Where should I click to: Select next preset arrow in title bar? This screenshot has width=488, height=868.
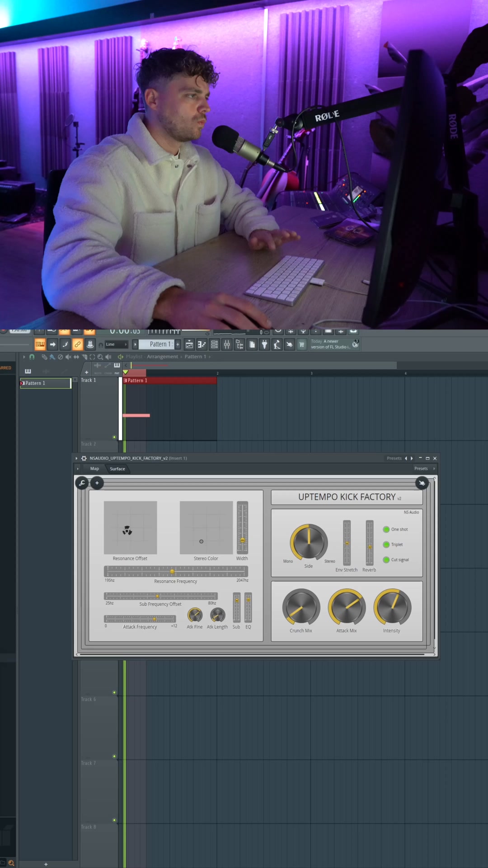click(412, 458)
